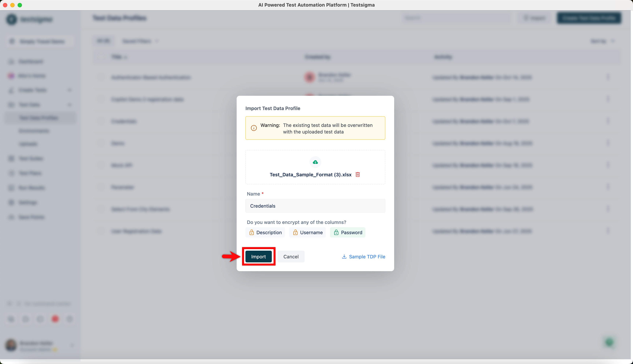Open the user profile avatar
Screen dimensions: 633x364
[11, 345]
